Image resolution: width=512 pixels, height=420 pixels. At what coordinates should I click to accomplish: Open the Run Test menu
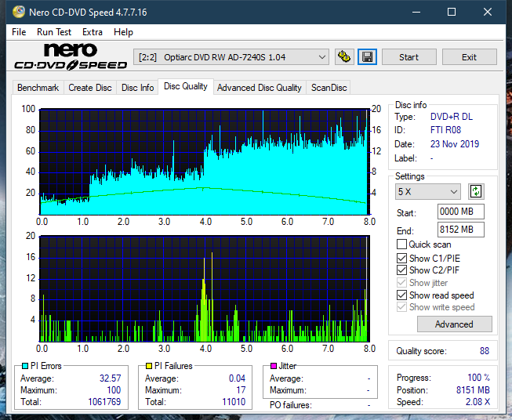tap(54, 32)
